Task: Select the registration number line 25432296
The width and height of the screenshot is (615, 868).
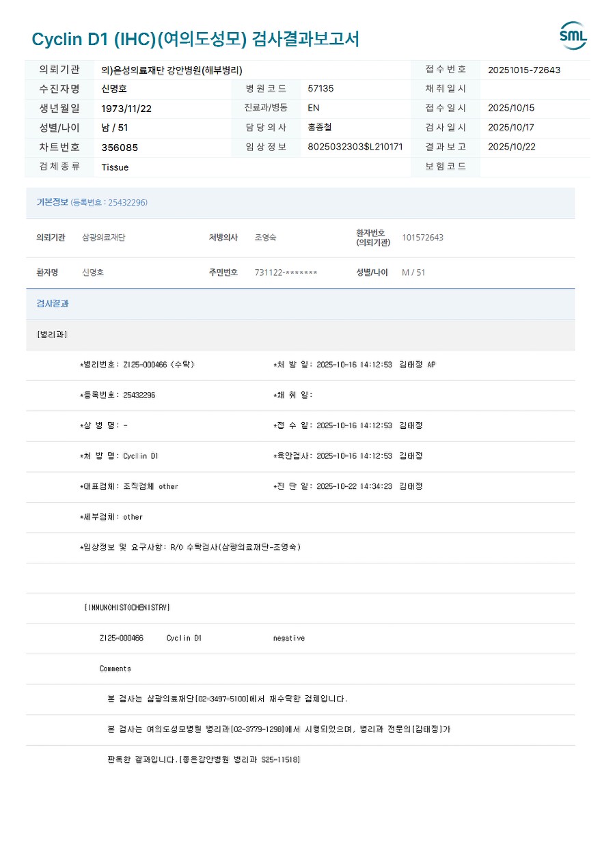Action: [x=118, y=395]
